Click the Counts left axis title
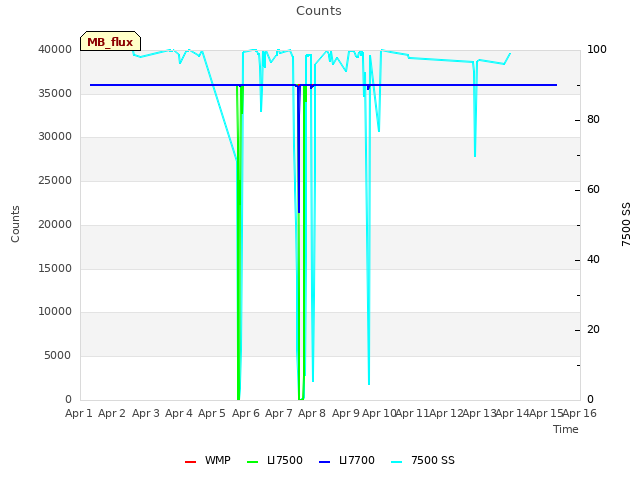 [15, 224]
